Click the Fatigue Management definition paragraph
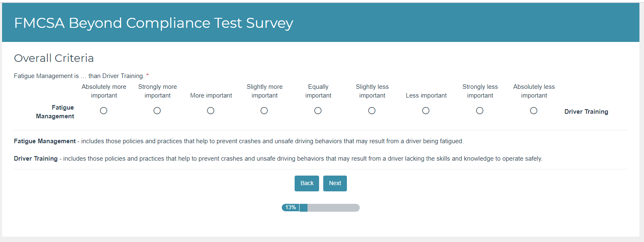Image resolution: width=644 pixels, height=242 pixels. pos(239,141)
